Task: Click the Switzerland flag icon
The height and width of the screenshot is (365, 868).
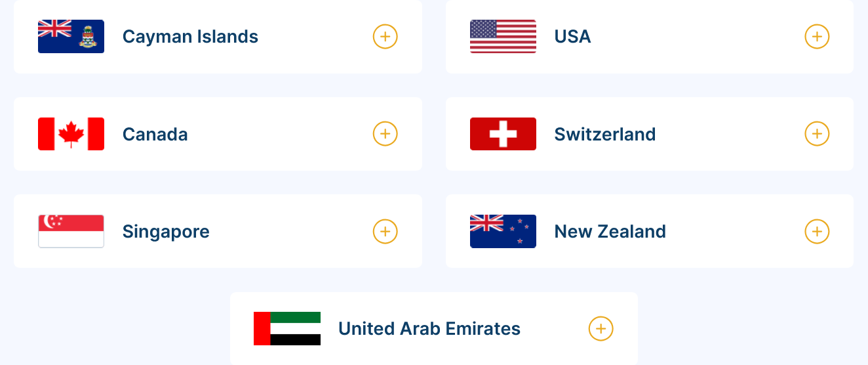Action: (x=503, y=134)
